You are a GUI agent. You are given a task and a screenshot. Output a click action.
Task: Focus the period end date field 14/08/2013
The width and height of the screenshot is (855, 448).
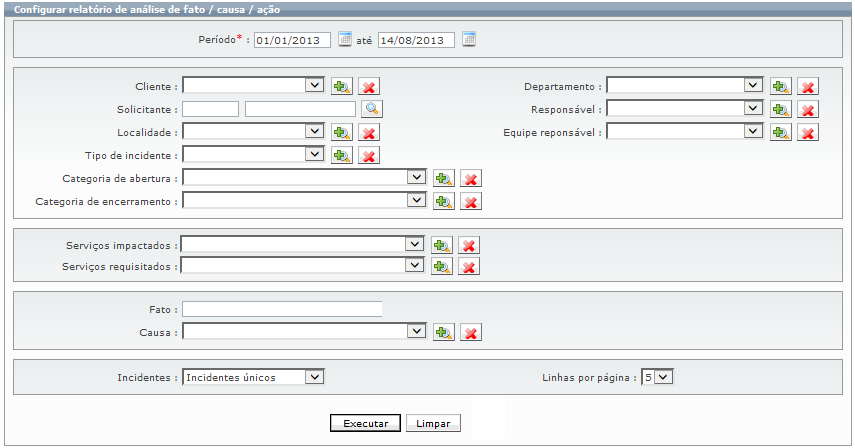point(416,40)
